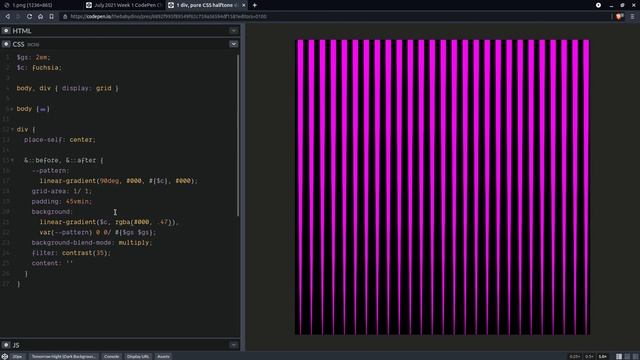This screenshot has height=360, width=640.
Task: Go to the browser home page
Action: click(40, 16)
